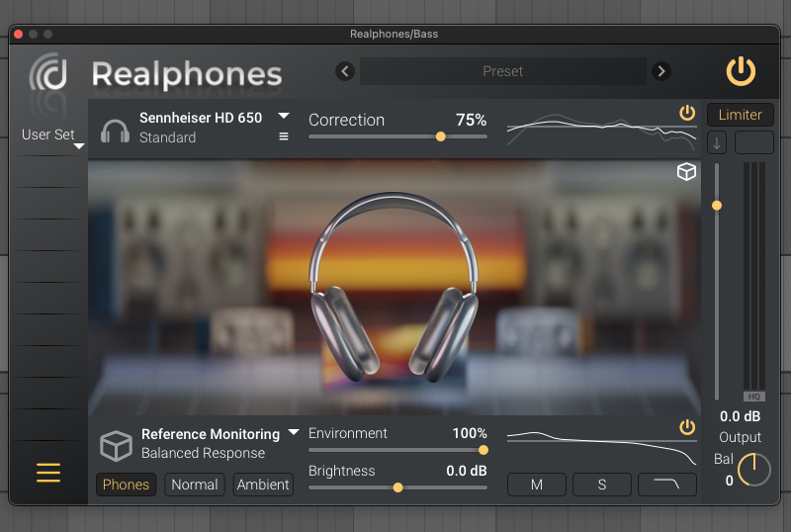
Task: Click the down arrow button below Limiter
Action: [x=716, y=142]
